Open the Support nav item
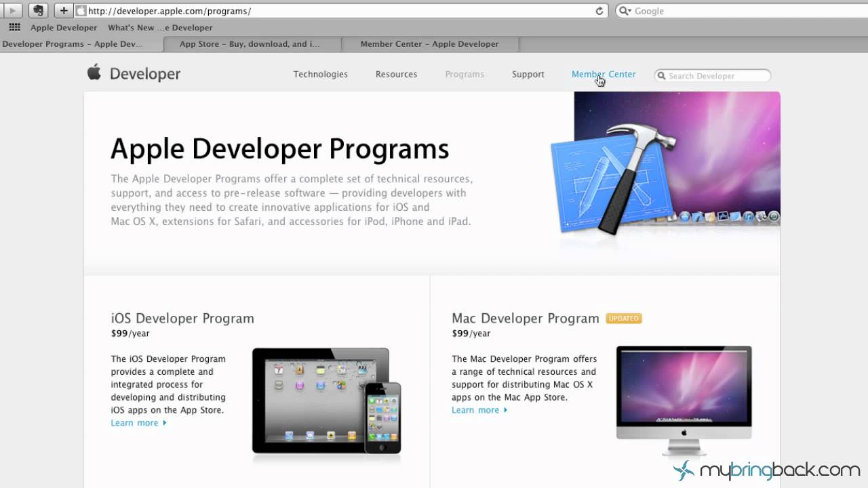This screenshot has width=868, height=488. 528,75
